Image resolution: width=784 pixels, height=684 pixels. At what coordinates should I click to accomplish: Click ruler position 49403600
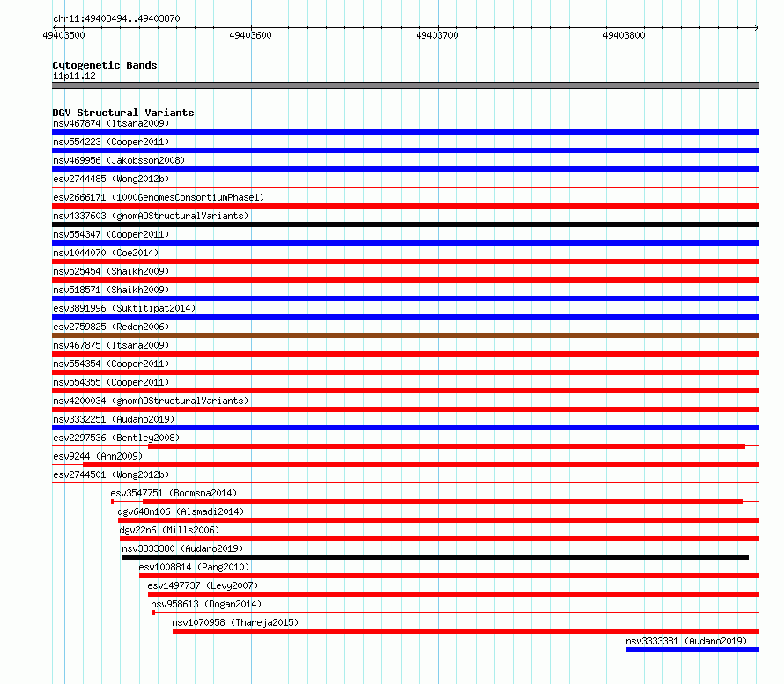[250, 35]
